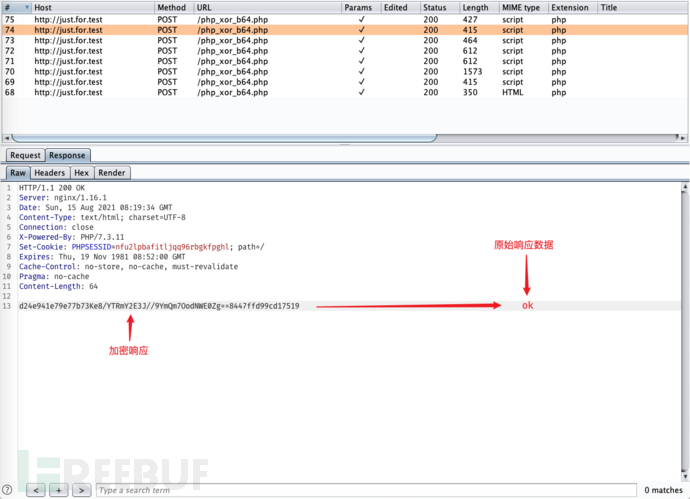This screenshot has width=690, height=499.
Task: Click the MIME type column header
Action: tap(520, 7)
